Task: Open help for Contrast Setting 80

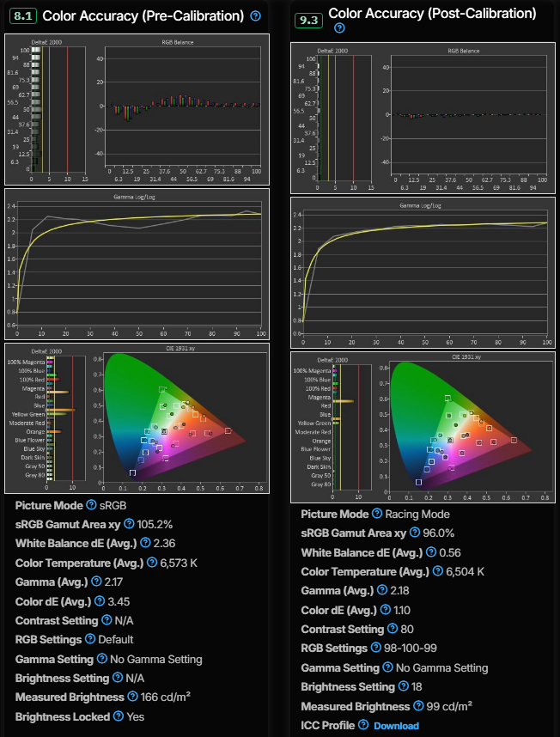Action: 393,629
